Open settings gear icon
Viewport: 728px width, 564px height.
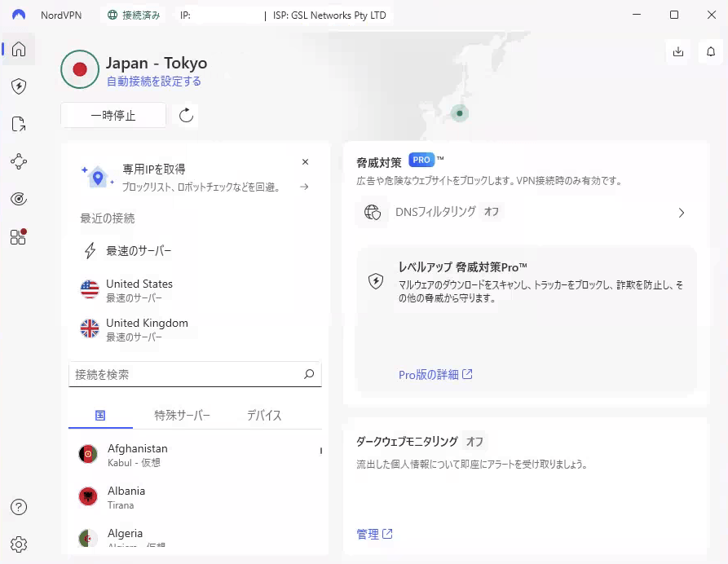tap(19, 544)
